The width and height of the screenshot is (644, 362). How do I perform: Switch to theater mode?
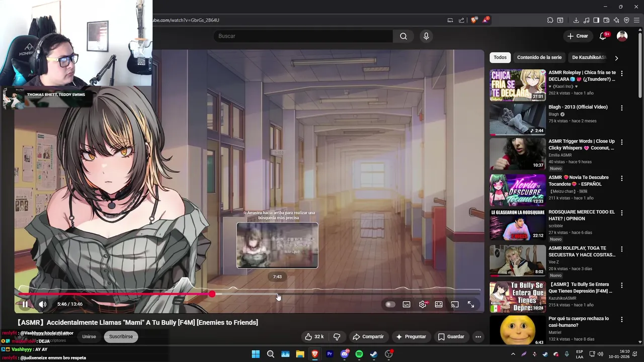coord(439,304)
